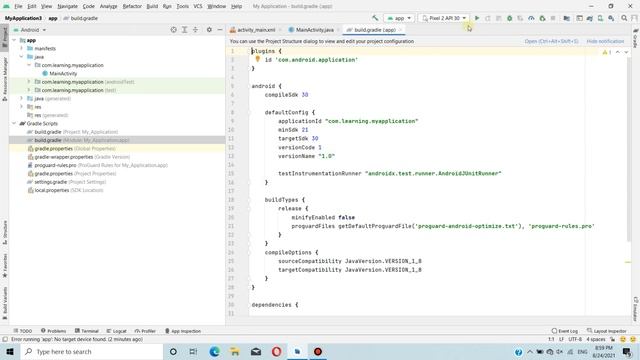The height and width of the screenshot is (360, 640).
Task: Click the Task View icon in taskbar
Action: click(193, 351)
